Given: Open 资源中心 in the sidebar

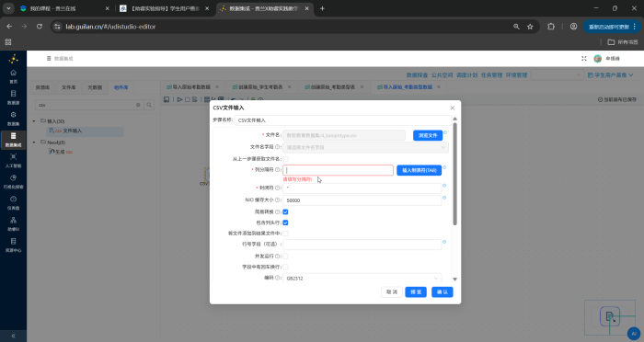Looking at the screenshot, I should coord(13,245).
